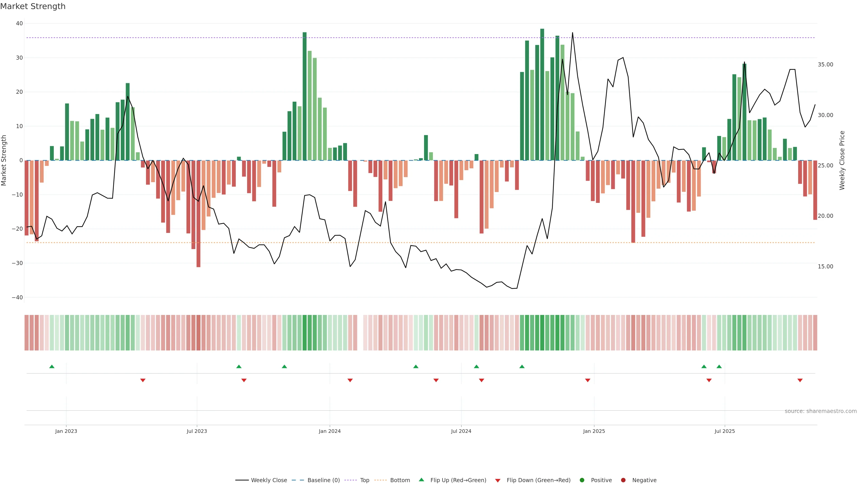Click rightmost red flip-down triangle marker
The height and width of the screenshot is (488, 868).
(800, 380)
